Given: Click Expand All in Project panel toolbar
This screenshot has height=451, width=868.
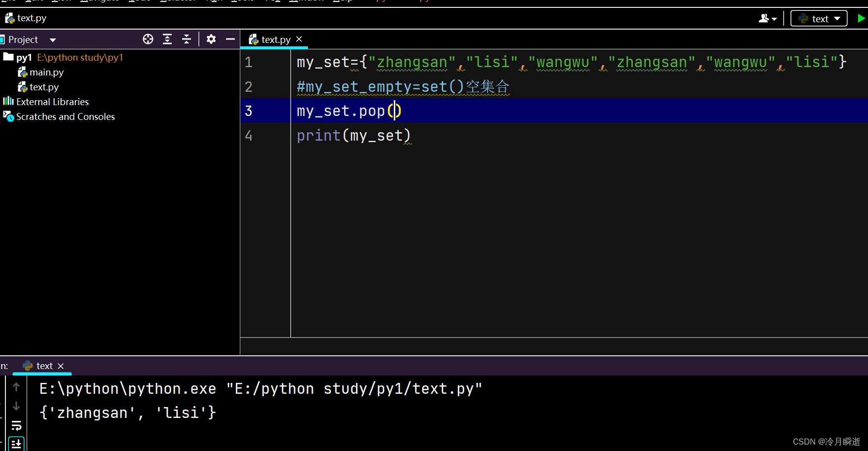Looking at the screenshot, I should [167, 39].
